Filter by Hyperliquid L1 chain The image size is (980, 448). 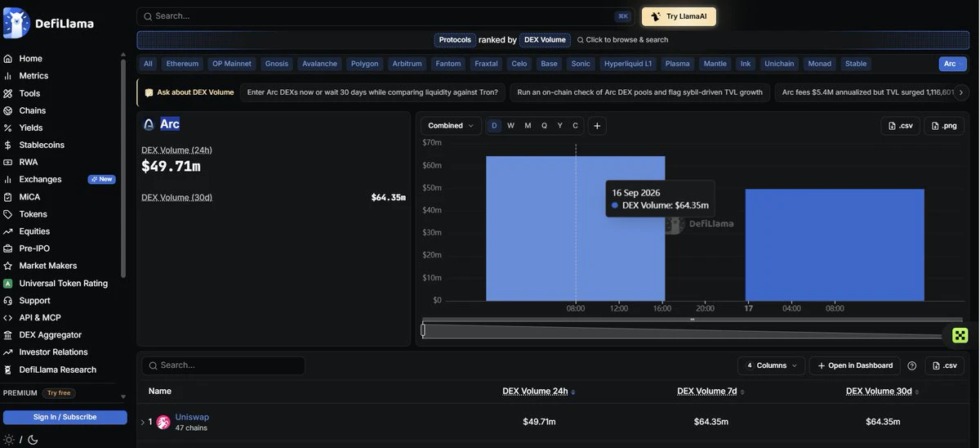coord(628,64)
